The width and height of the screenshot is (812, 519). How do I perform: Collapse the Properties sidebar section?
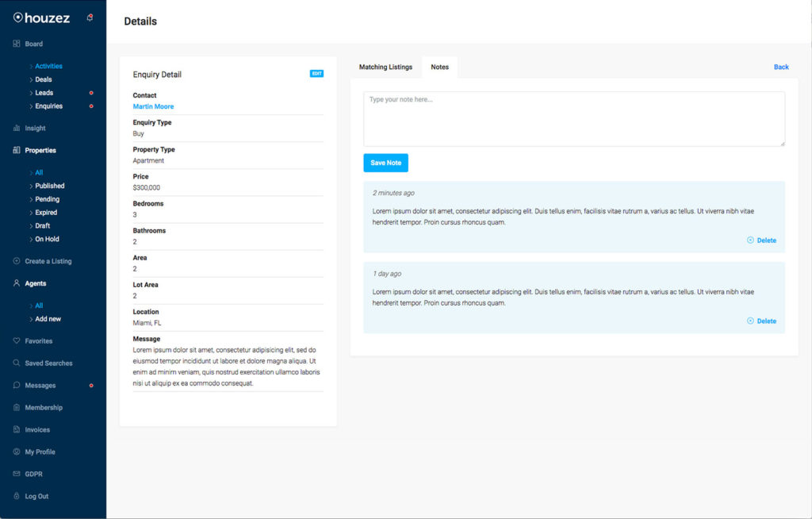tap(40, 150)
